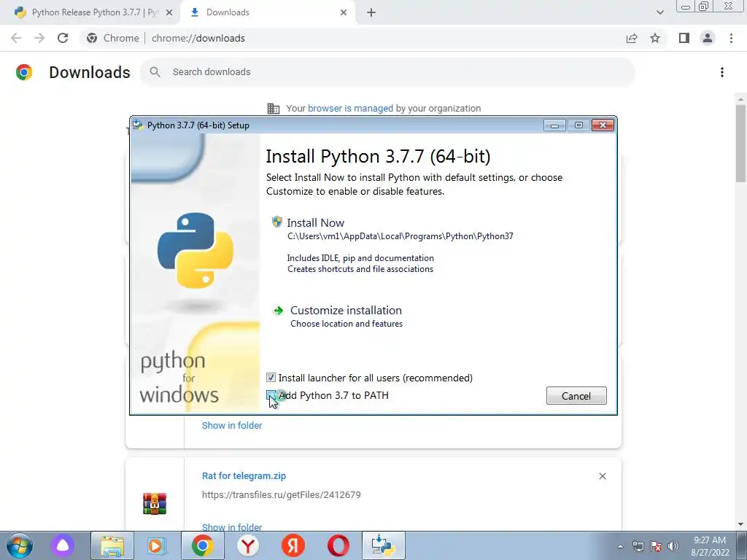This screenshot has width=747, height=560.
Task: Open Action Center flag tray icon
Action: 656,546
